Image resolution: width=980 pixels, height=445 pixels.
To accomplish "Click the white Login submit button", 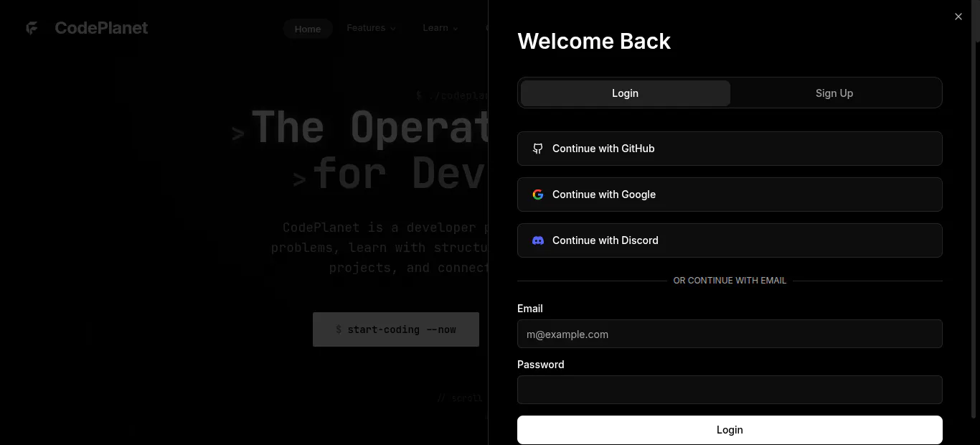I will click(730, 430).
